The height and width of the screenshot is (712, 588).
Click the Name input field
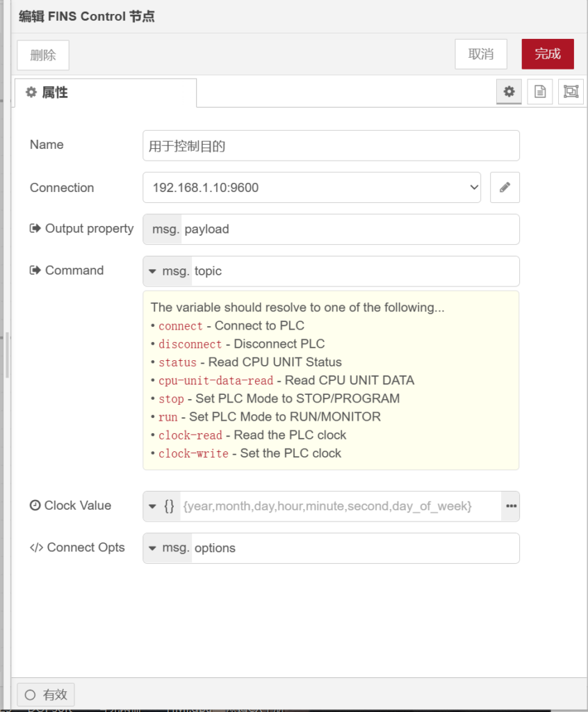point(331,146)
